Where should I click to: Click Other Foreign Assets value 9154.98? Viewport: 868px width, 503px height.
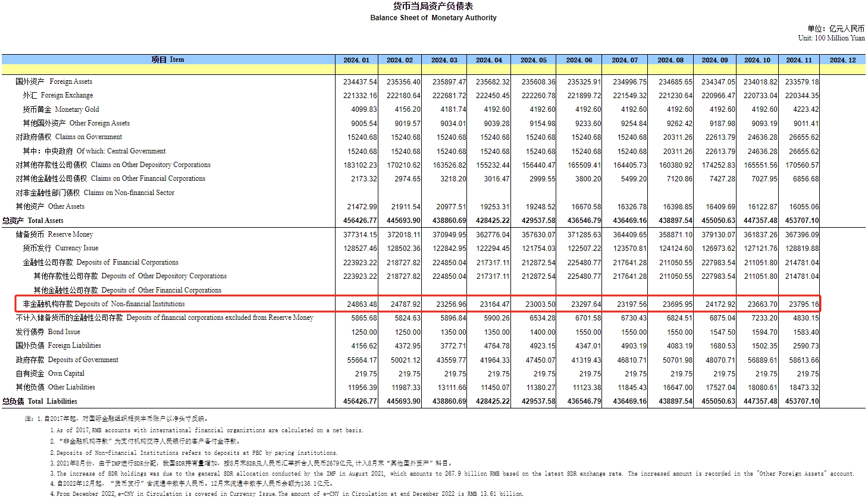tap(542, 124)
